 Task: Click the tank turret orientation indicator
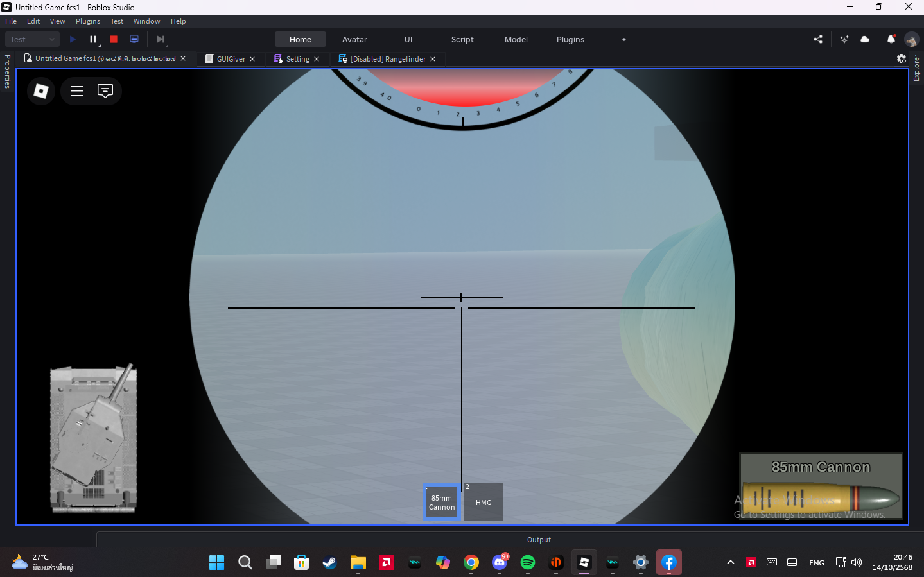[x=94, y=438]
